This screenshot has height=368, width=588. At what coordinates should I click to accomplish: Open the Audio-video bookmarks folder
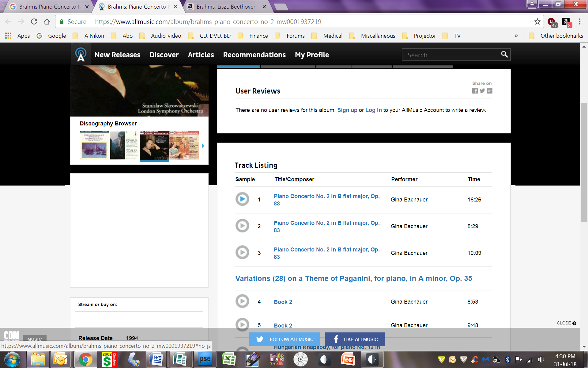point(160,36)
